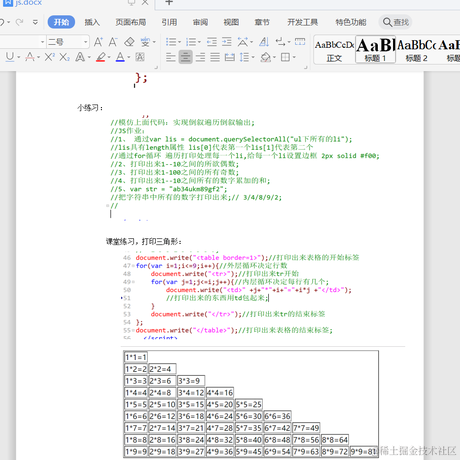The width and height of the screenshot is (460, 460).
Task: Click the 课堂练习，打印三角形 text
Action: click(x=144, y=241)
